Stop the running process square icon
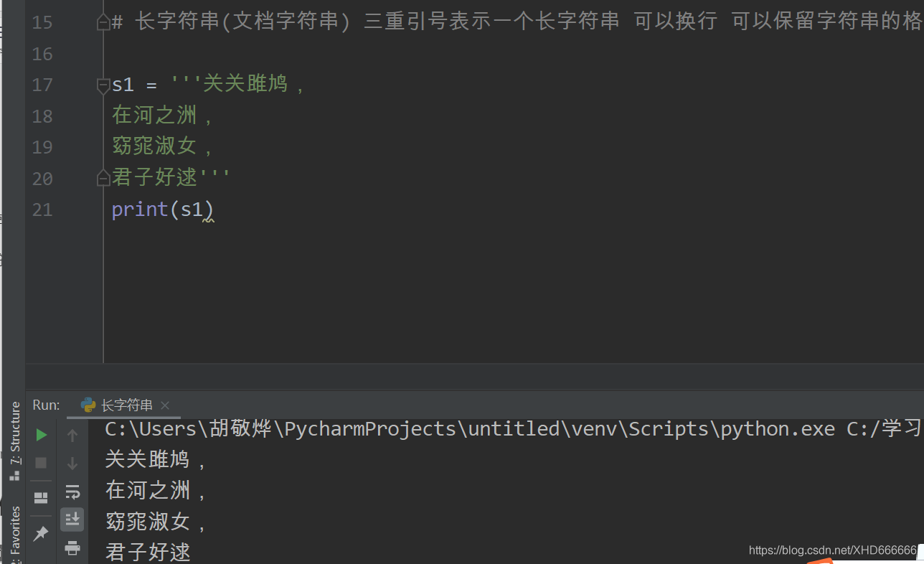 pyautogui.click(x=42, y=463)
